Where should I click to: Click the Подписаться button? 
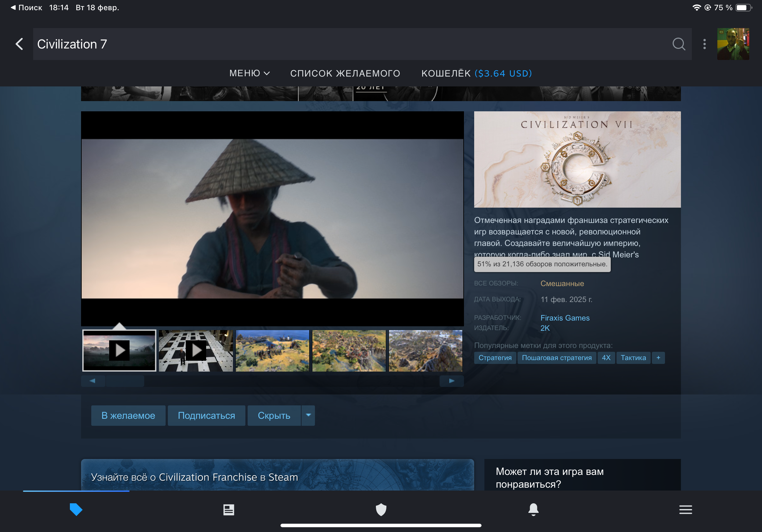[x=206, y=415]
